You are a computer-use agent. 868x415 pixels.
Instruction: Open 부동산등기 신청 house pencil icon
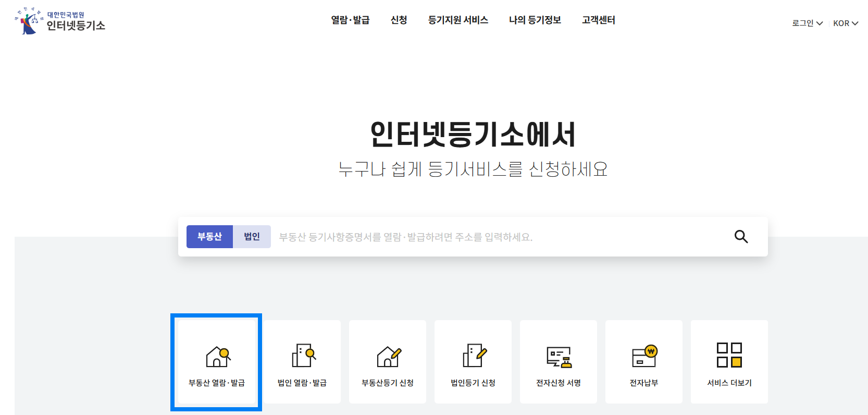(x=389, y=357)
